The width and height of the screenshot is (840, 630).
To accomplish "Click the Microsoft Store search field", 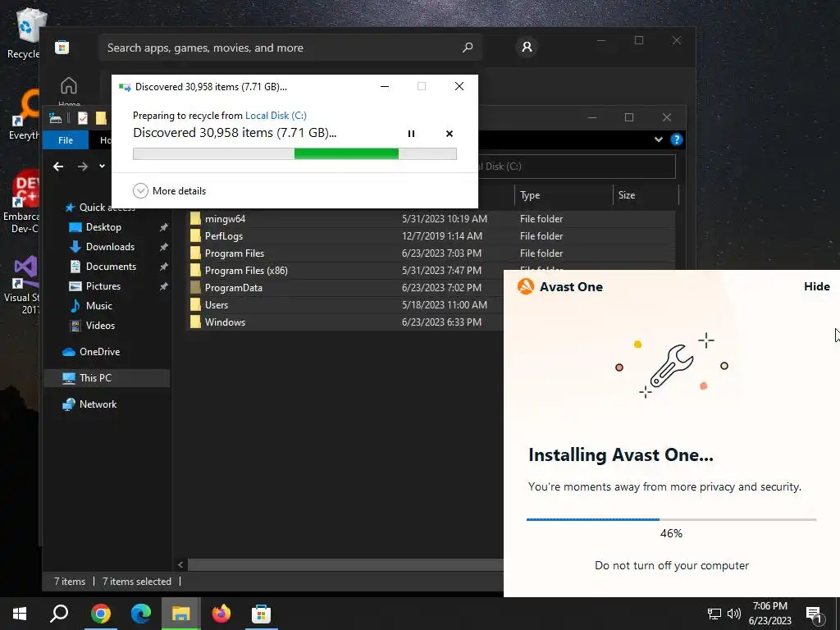I will click(x=290, y=48).
